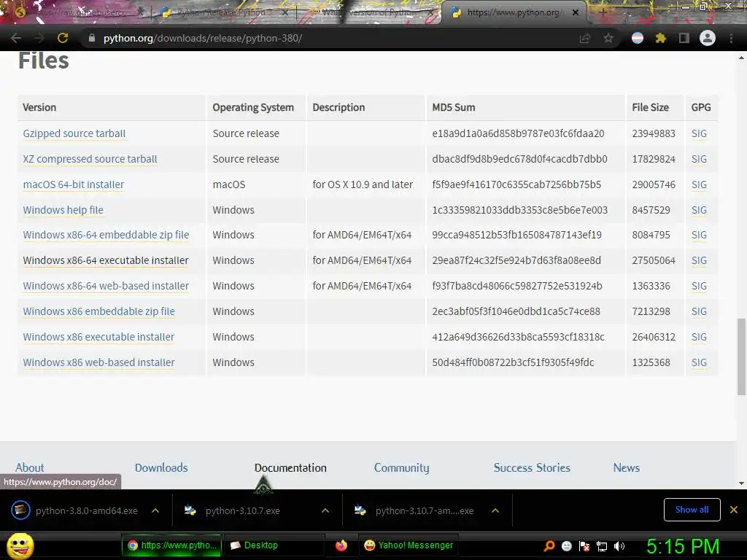Download Windows x86-64 embeddable zip file
The width and height of the screenshot is (747, 560).
(x=106, y=235)
